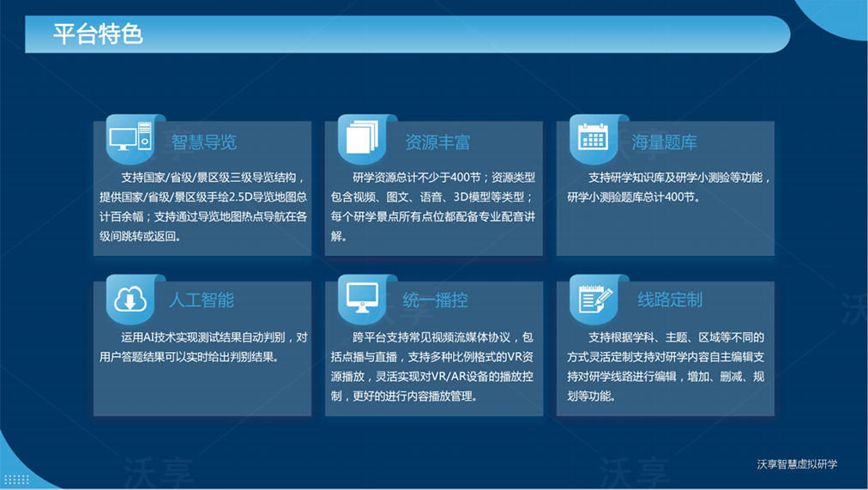The image size is (868, 490).
Task: Click the calendar icon beside 海量题库
Action: coord(593,136)
